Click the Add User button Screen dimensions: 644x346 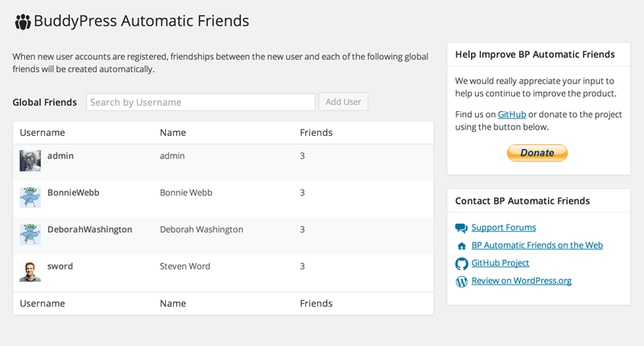pos(344,102)
